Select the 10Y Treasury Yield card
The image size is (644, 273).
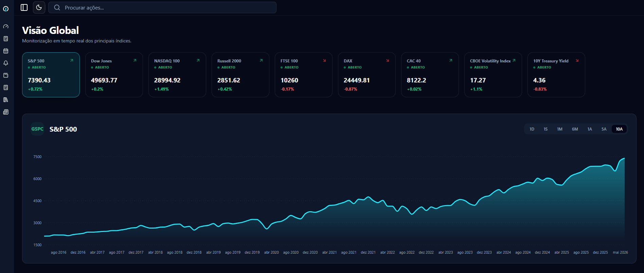[556, 75]
